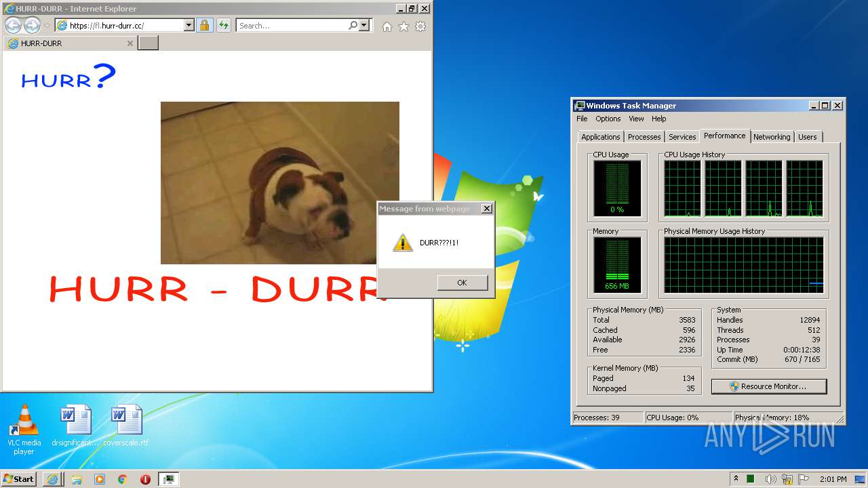Open the recent pages dropdown arrow
Screen dimensions: 868x488
click(x=47, y=26)
